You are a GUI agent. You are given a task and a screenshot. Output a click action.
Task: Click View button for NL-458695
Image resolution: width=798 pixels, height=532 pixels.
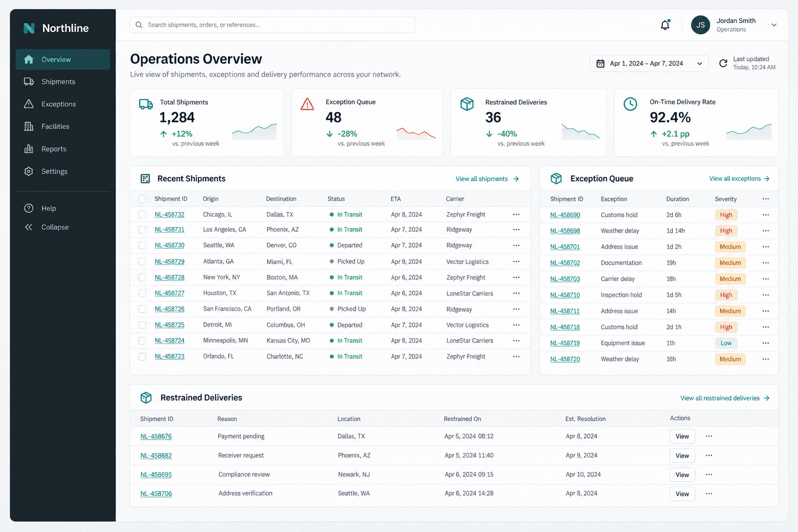682,475
